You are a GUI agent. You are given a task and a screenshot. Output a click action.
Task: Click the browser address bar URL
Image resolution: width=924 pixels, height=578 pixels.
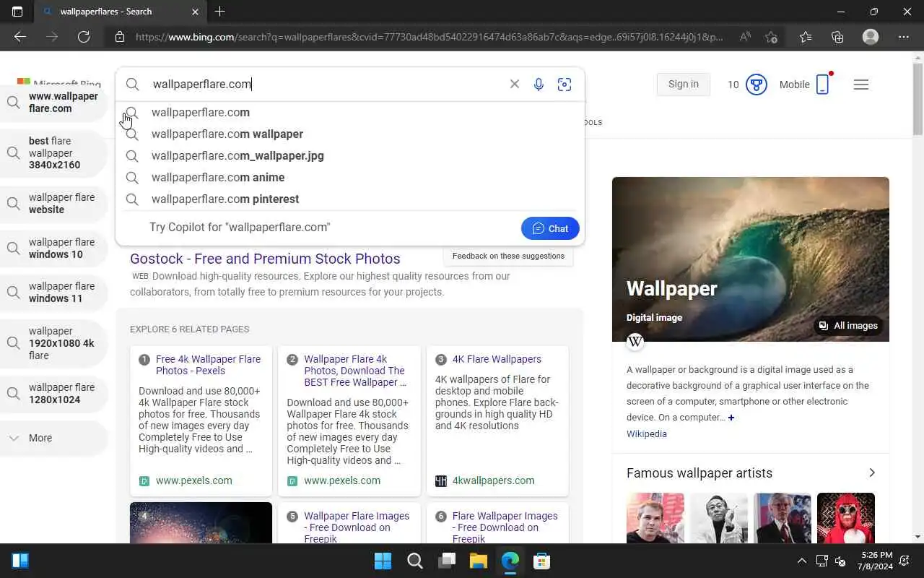429,37
